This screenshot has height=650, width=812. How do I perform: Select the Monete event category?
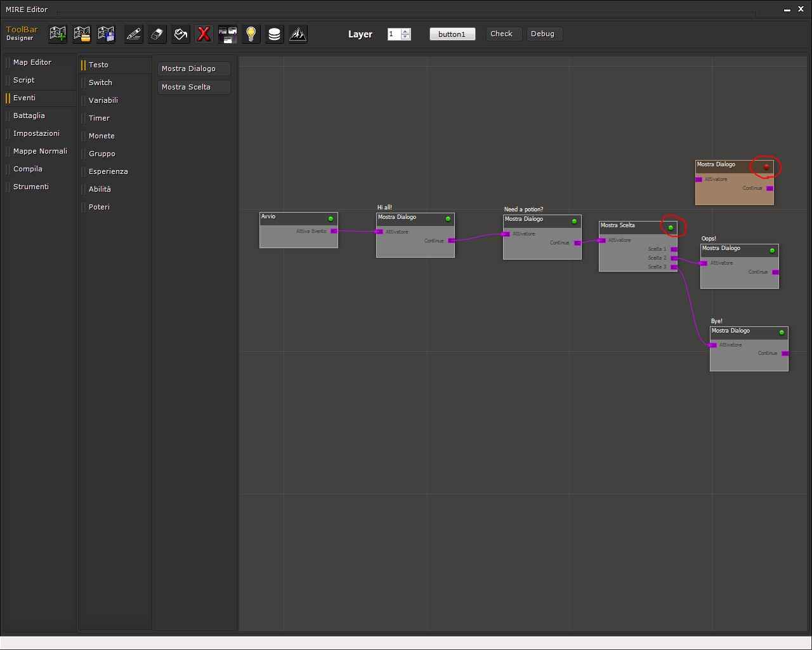(115, 136)
